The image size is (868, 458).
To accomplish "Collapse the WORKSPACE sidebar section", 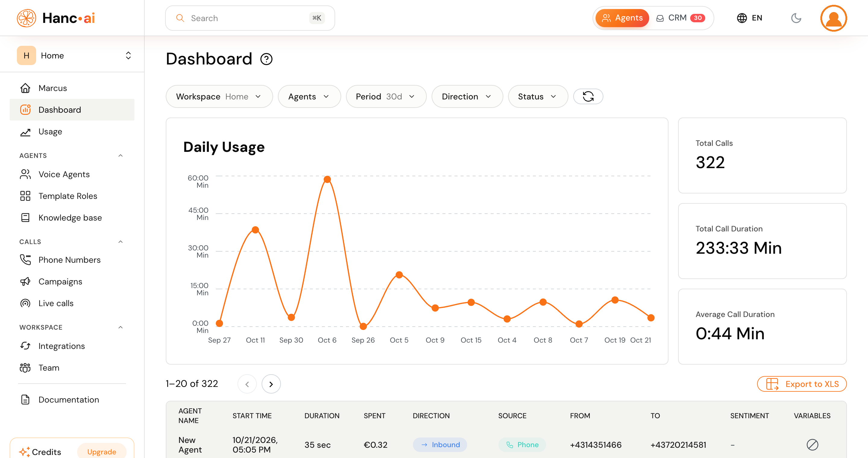I will tap(121, 327).
